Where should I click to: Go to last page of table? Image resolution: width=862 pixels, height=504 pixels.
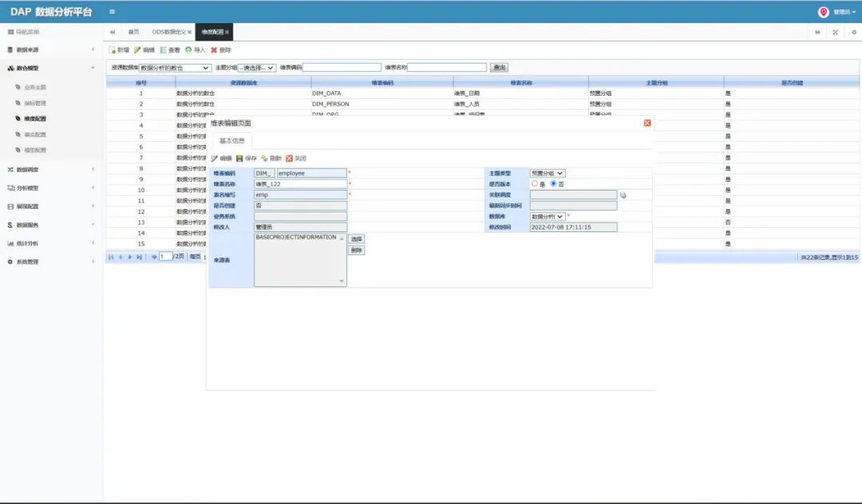point(139,257)
